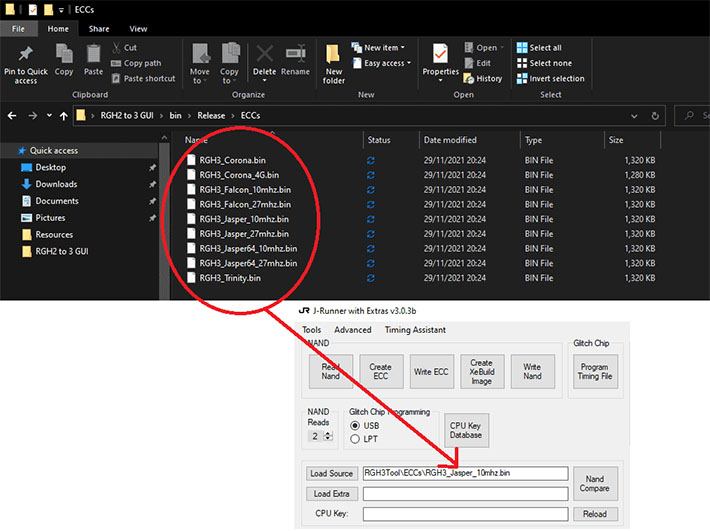Select USB glitch chip programming

click(355, 426)
